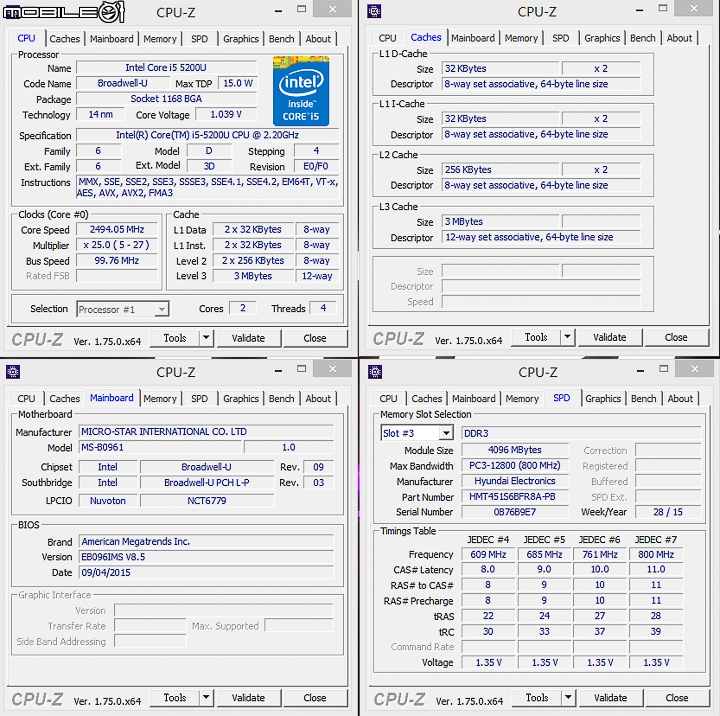Click Close button in Caches window
Viewport: 720px width, 716px height.
click(x=676, y=337)
